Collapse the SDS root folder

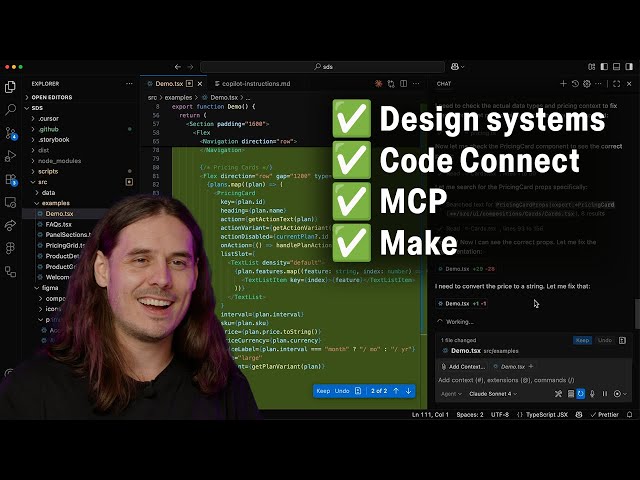37,108
